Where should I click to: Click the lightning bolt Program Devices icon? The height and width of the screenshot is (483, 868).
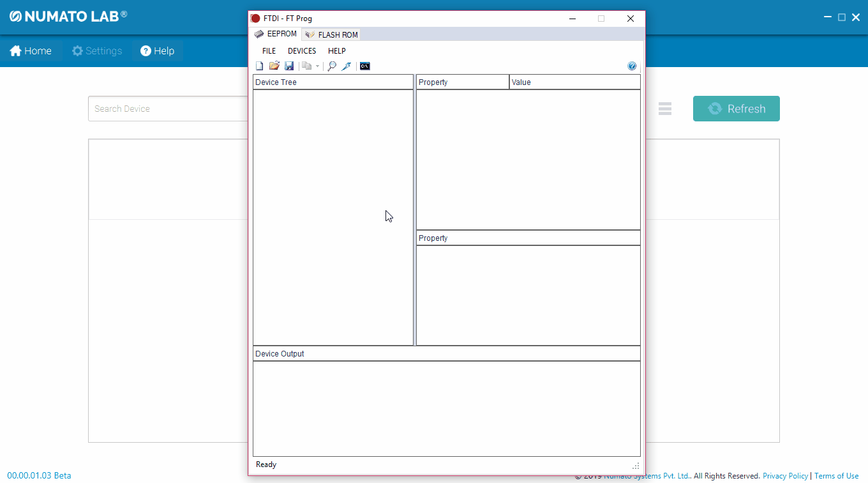click(347, 66)
